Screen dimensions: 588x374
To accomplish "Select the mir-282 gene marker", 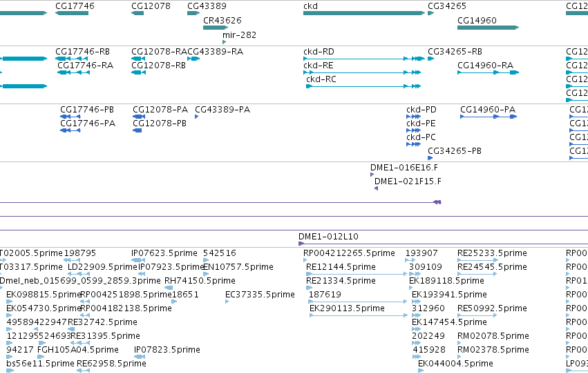I will click(x=225, y=42).
